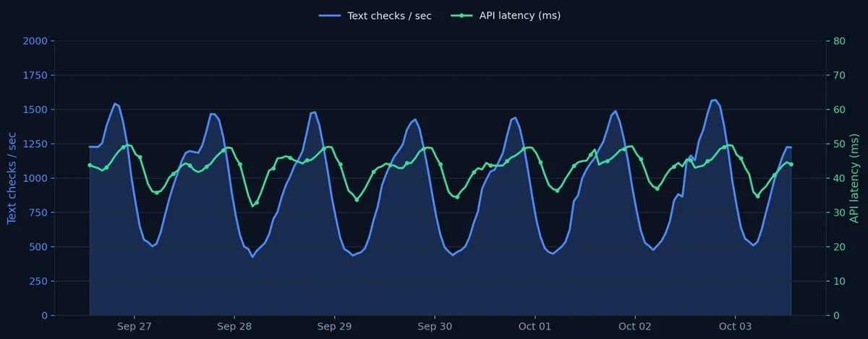
Task: Click the 20 tick on latency axis
Action: click(x=839, y=247)
